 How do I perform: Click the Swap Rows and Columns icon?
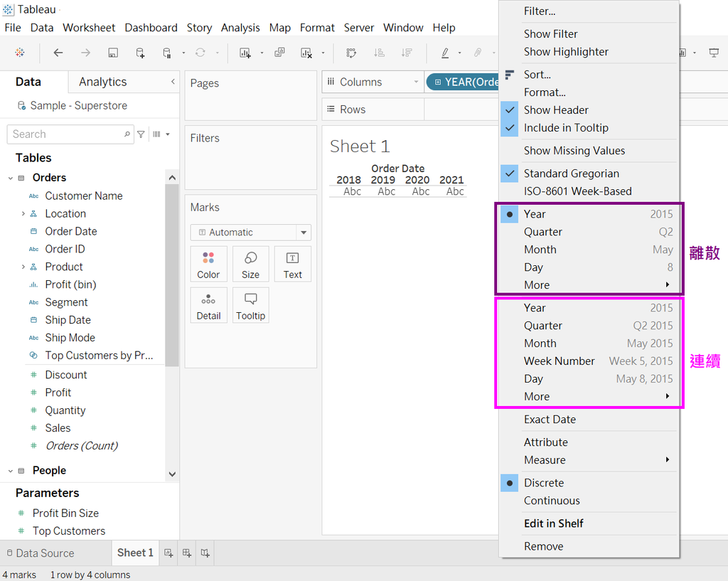[x=351, y=53]
